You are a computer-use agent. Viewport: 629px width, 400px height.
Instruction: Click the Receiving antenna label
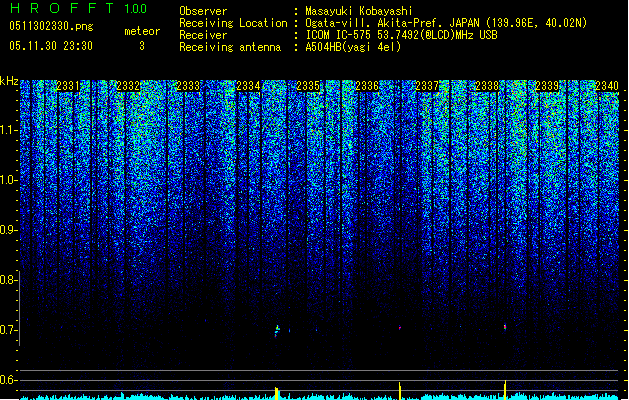230,47
